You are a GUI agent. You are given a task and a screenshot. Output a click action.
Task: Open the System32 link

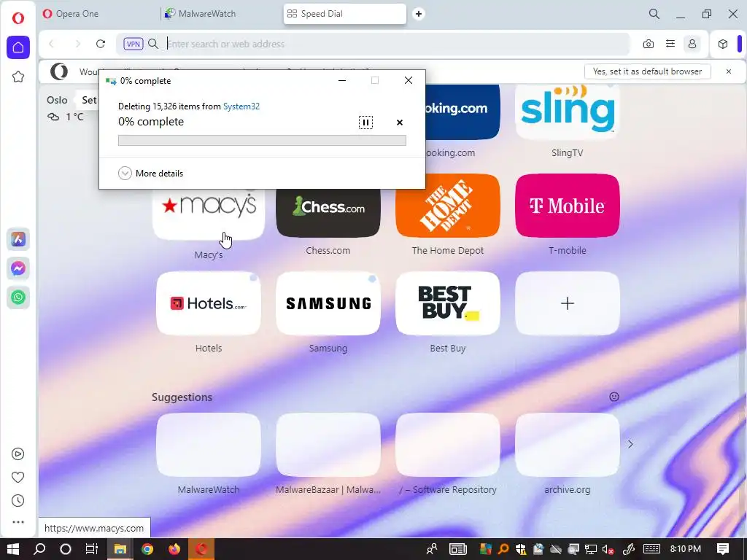241,106
